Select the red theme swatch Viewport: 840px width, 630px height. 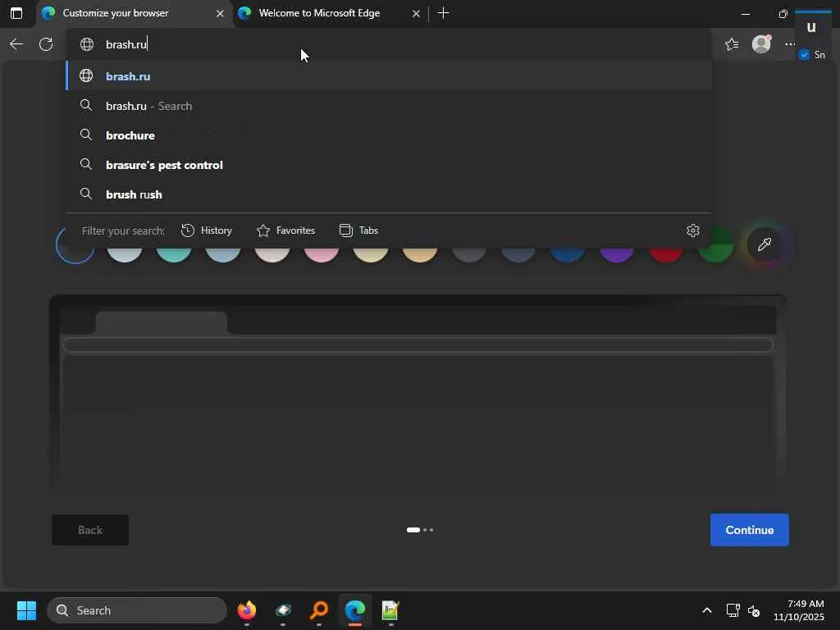tap(666, 254)
